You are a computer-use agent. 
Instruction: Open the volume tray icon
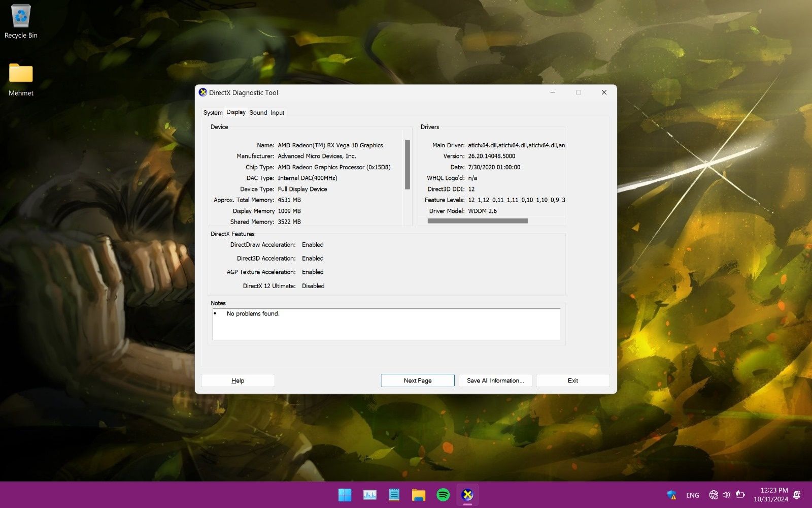click(x=726, y=495)
